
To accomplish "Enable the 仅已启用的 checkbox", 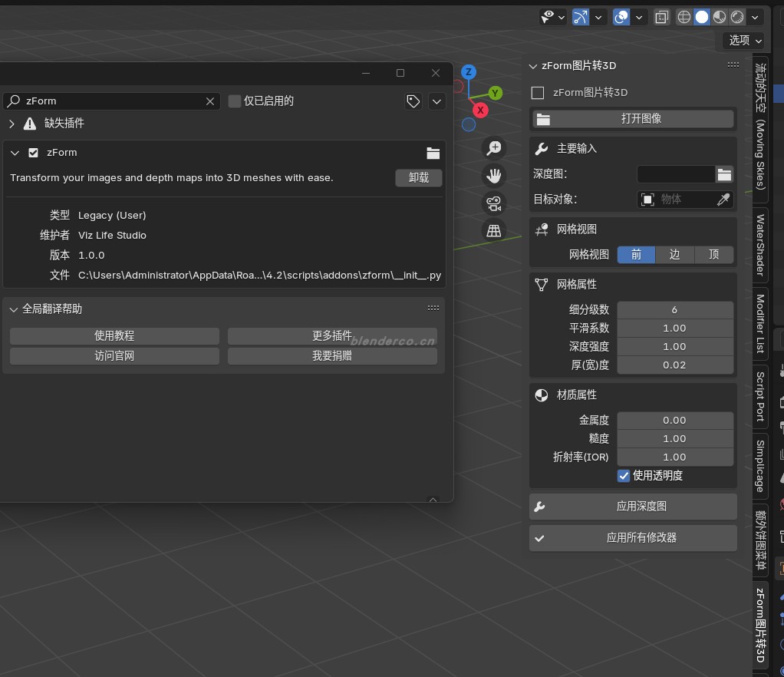I will 235,101.
